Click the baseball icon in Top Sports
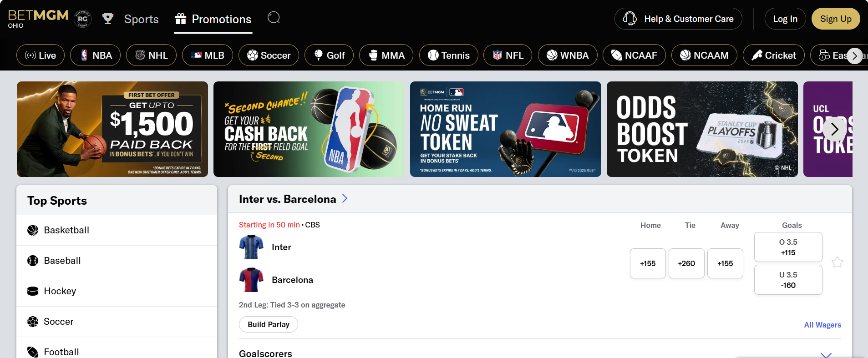The height and width of the screenshot is (358, 868). pyautogui.click(x=33, y=261)
